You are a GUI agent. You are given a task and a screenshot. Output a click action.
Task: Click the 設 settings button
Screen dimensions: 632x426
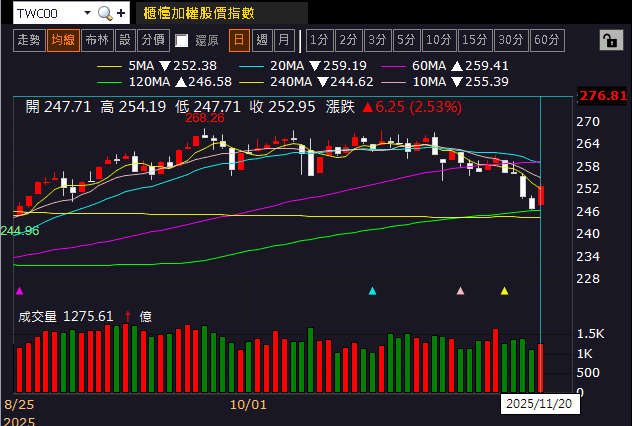[x=125, y=40]
